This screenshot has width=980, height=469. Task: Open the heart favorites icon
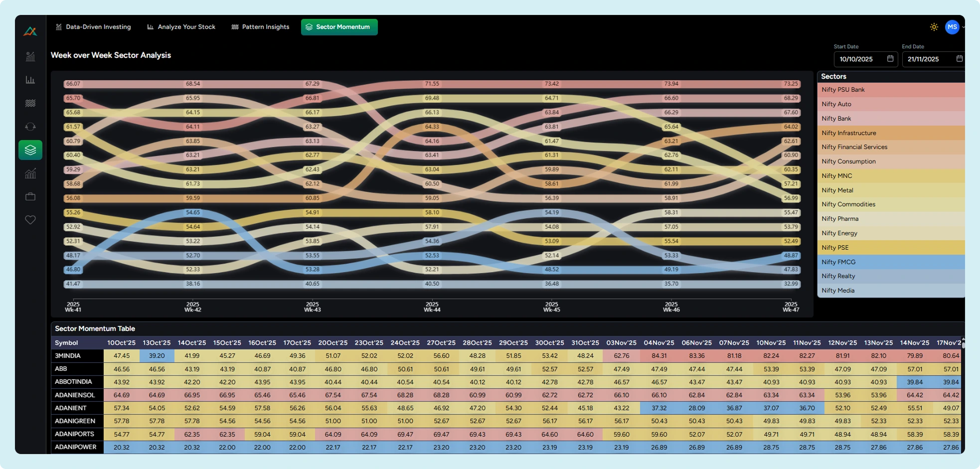pos(30,220)
